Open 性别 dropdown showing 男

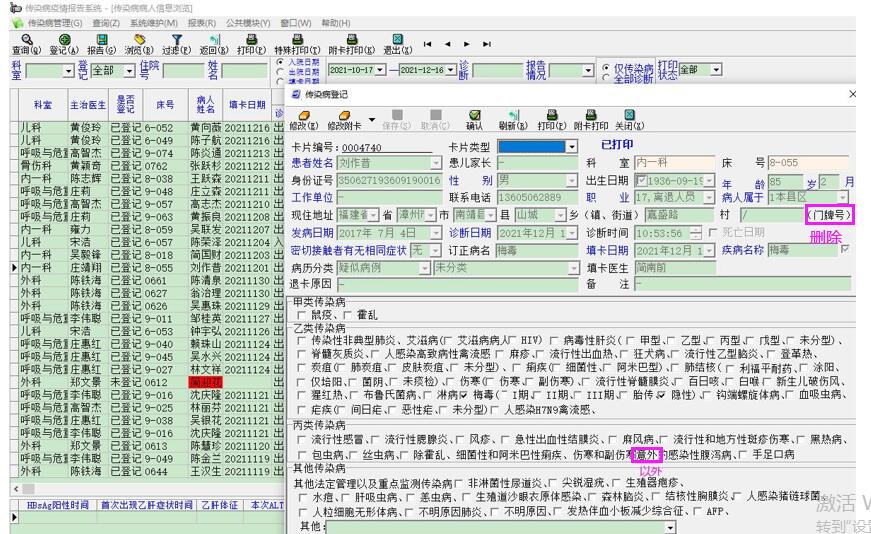click(572, 181)
